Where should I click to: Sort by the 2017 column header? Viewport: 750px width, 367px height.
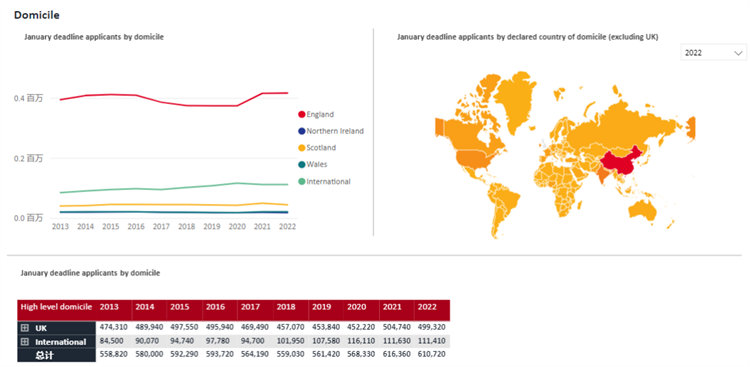[x=251, y=307]
